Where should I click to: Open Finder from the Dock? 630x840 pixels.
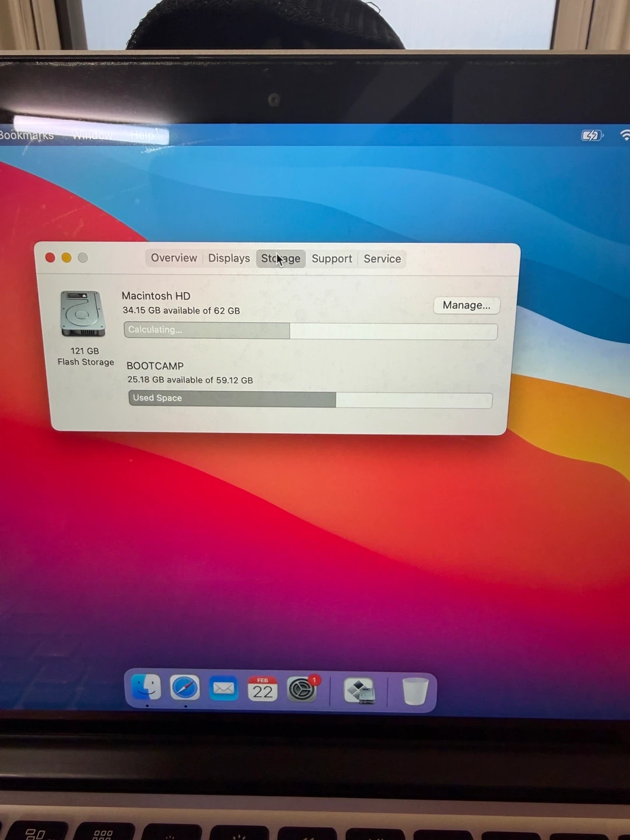coord(146,688)
